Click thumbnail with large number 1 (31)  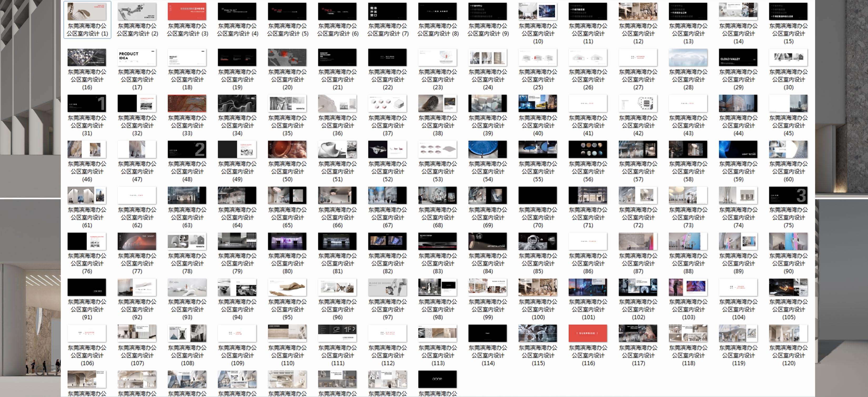click(x=87, y=103)
